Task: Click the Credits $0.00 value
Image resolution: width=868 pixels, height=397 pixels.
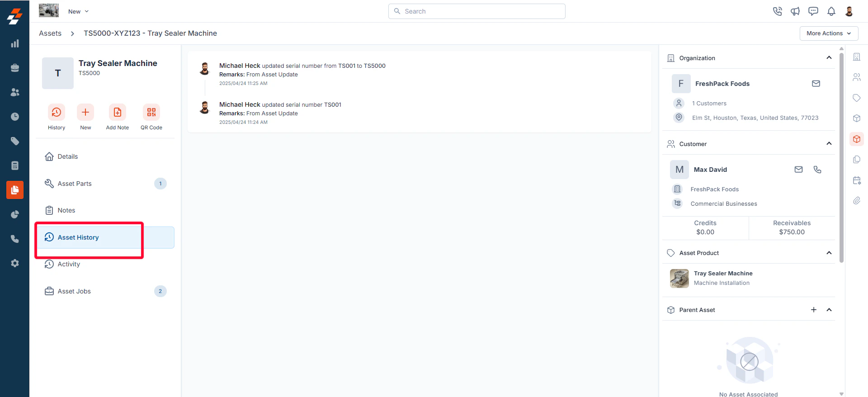Action: point(705,232)
